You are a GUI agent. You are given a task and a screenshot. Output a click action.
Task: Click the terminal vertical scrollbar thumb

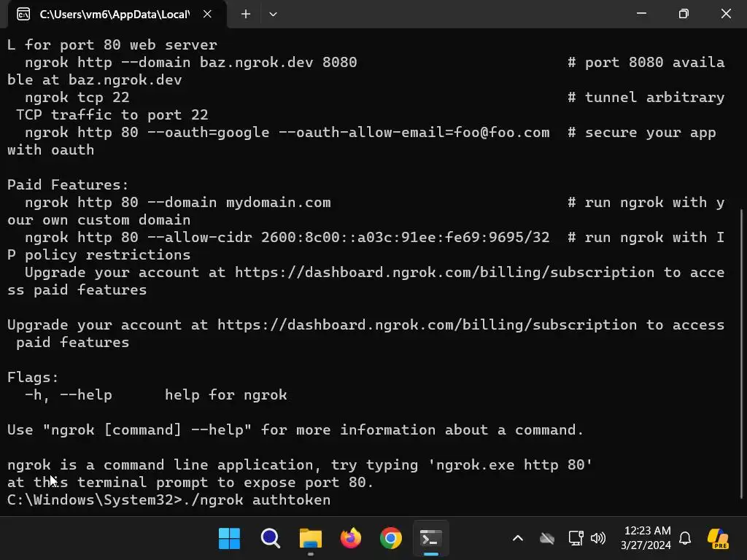pyautogui.click(x=742, y=354)
